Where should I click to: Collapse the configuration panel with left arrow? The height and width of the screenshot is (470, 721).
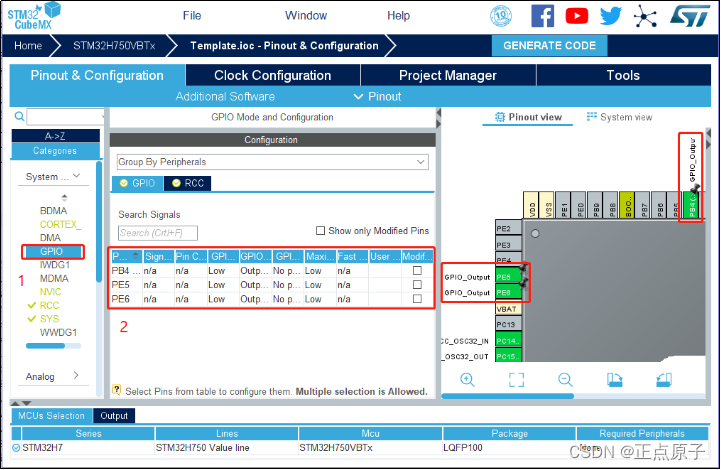tap(439, 113)
